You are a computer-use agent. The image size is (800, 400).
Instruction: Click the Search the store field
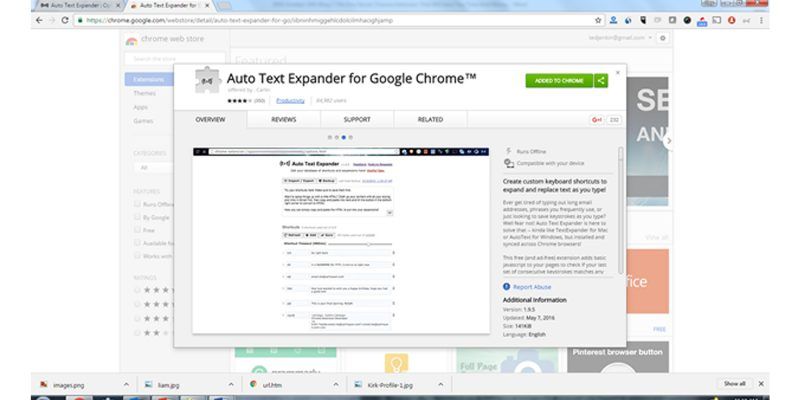(x=175, y=59)
